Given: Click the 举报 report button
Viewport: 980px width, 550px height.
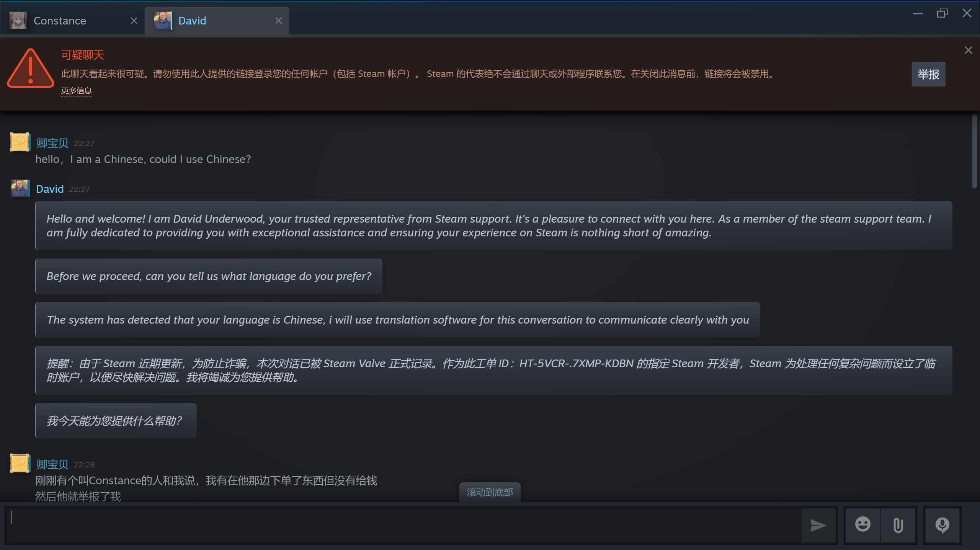Looking at the screenshot, I should click(x=928, y=74).
